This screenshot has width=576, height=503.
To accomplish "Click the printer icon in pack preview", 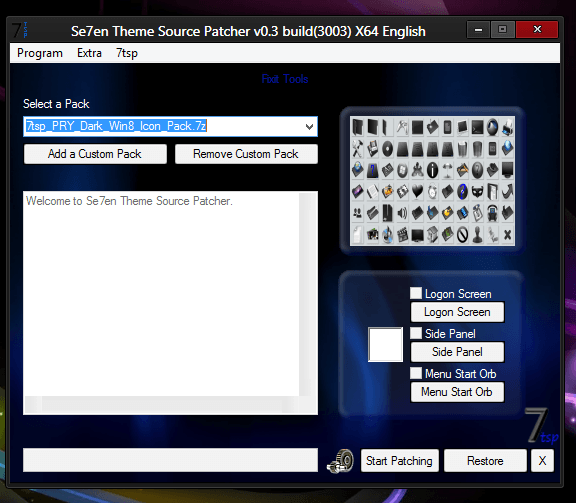I will coord(508,127).
